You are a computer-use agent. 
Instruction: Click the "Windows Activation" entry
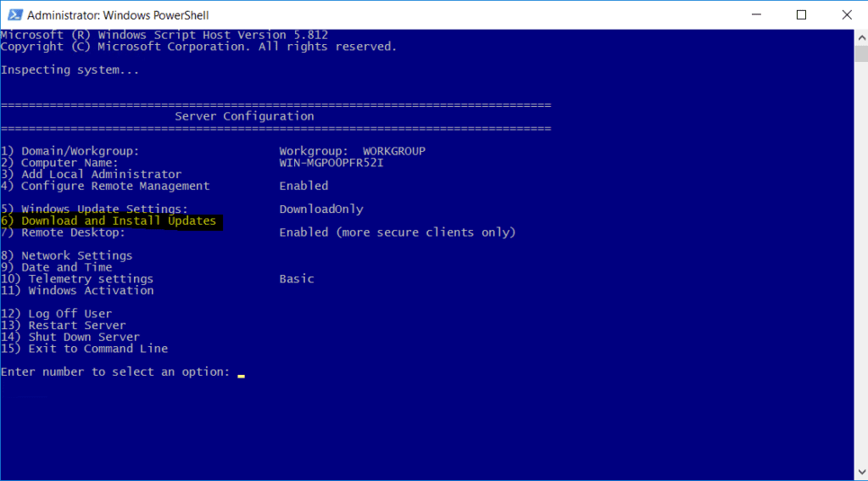coord(91,290)
